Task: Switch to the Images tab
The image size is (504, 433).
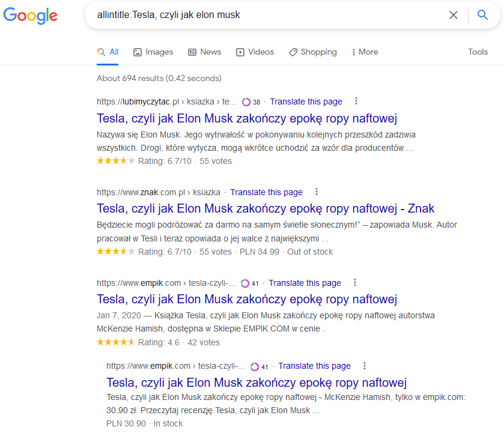Action: click(x=153, y=52)
